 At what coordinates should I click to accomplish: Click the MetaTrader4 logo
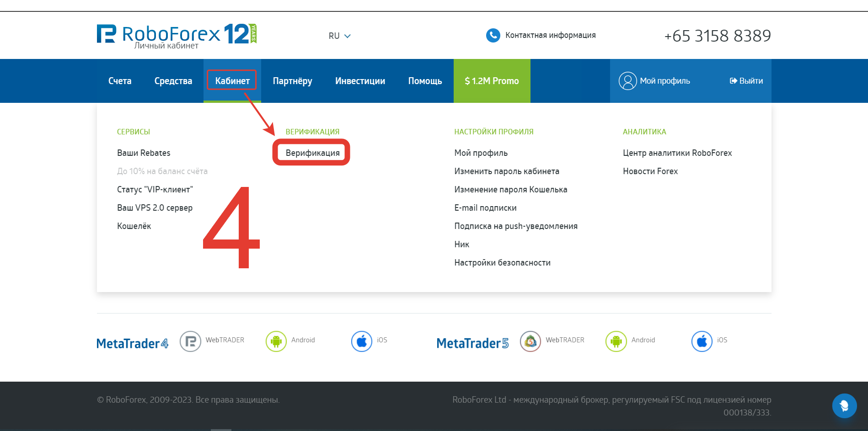(133, 343)
